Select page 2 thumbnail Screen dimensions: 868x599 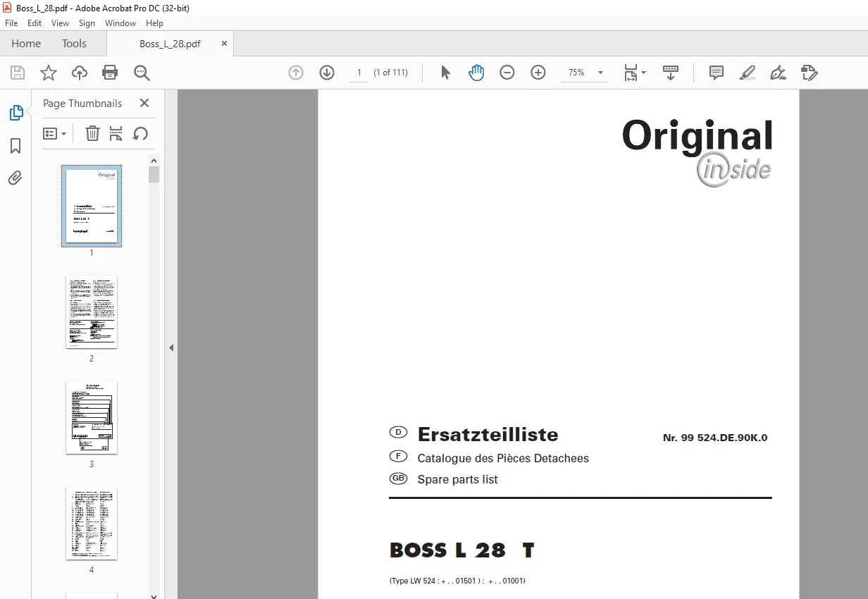click(92, 311)
